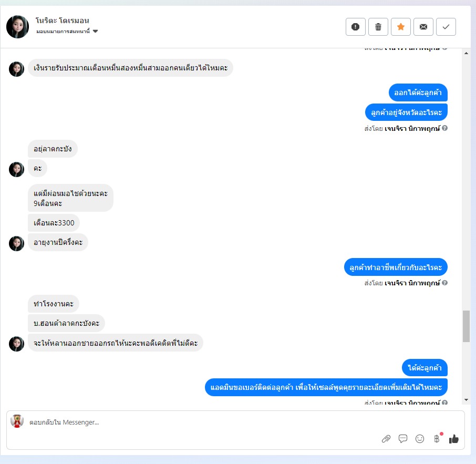Toggle the orange star follow-up marker

401,27
